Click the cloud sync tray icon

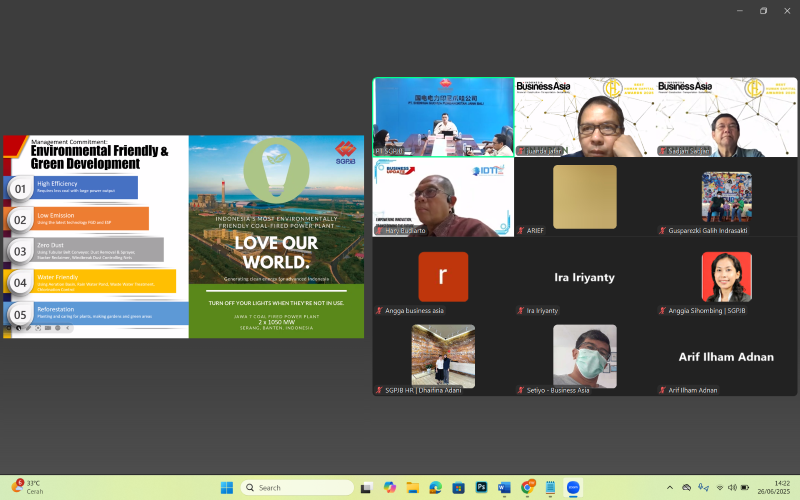click(687, 488)
